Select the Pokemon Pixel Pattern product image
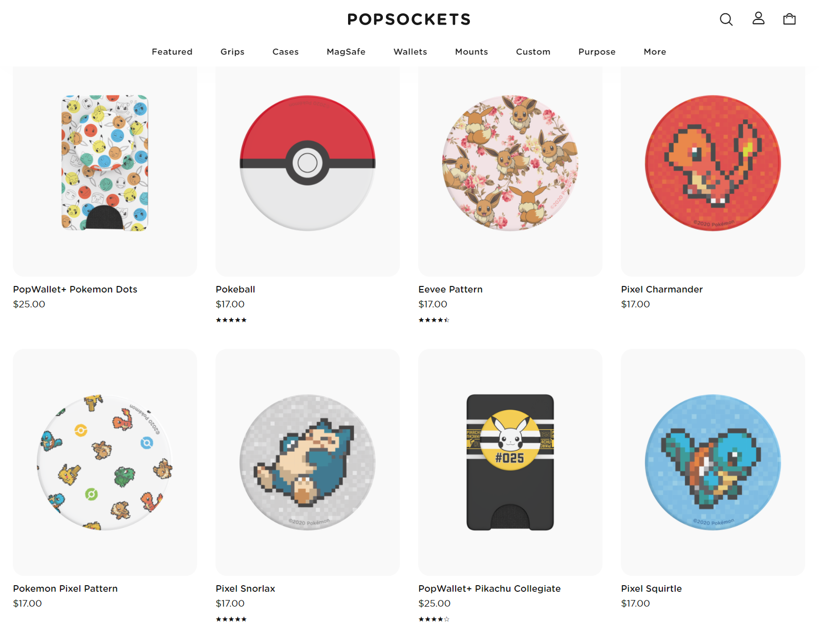The width and height of the screenshot is (819, 644). 105,462
